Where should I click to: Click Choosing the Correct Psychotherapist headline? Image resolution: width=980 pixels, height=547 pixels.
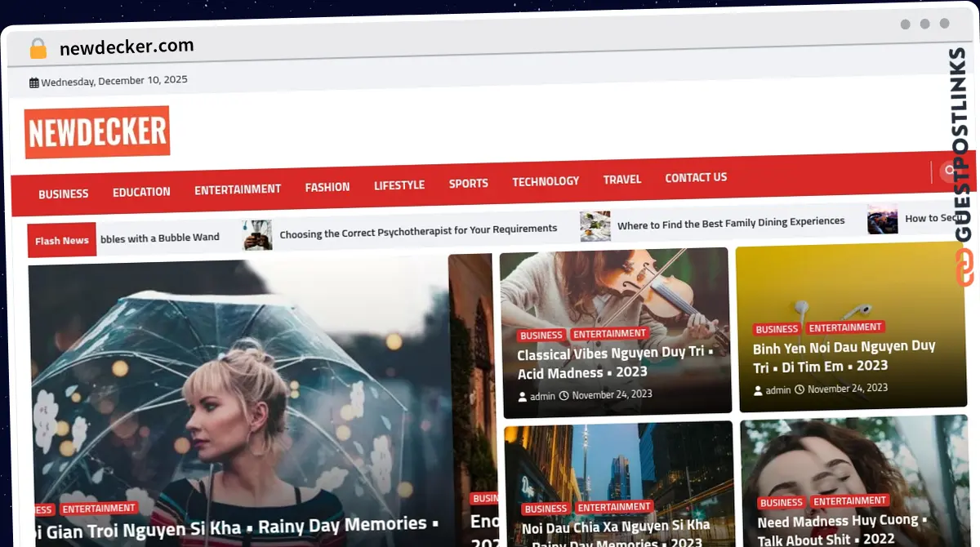click(418, 230)
